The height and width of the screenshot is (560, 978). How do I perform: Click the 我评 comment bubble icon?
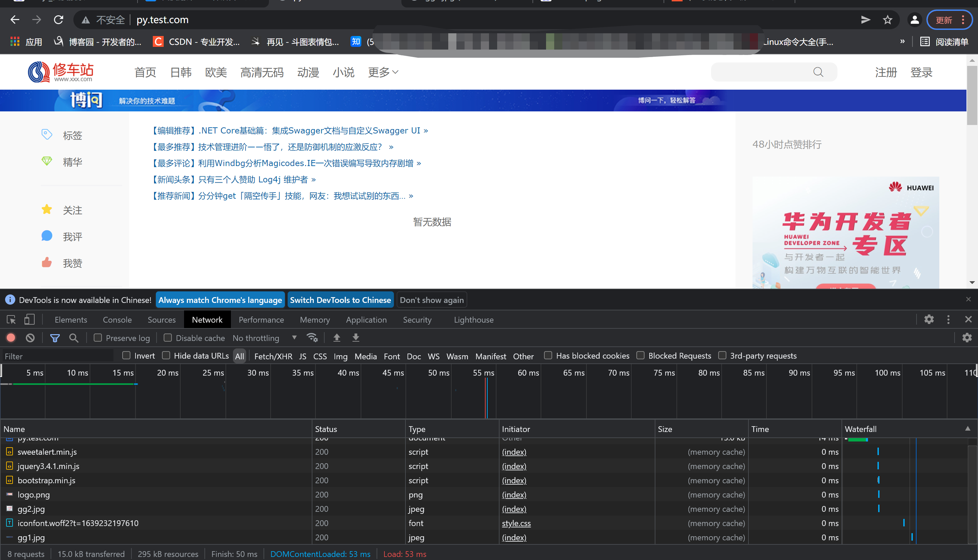(x=47, y=236)
